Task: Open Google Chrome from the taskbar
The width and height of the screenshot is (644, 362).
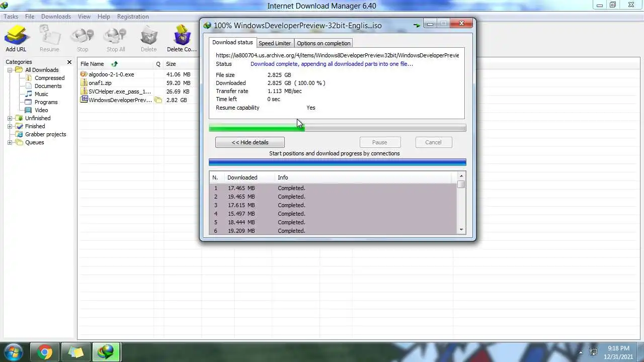Action: click(45, 352)
